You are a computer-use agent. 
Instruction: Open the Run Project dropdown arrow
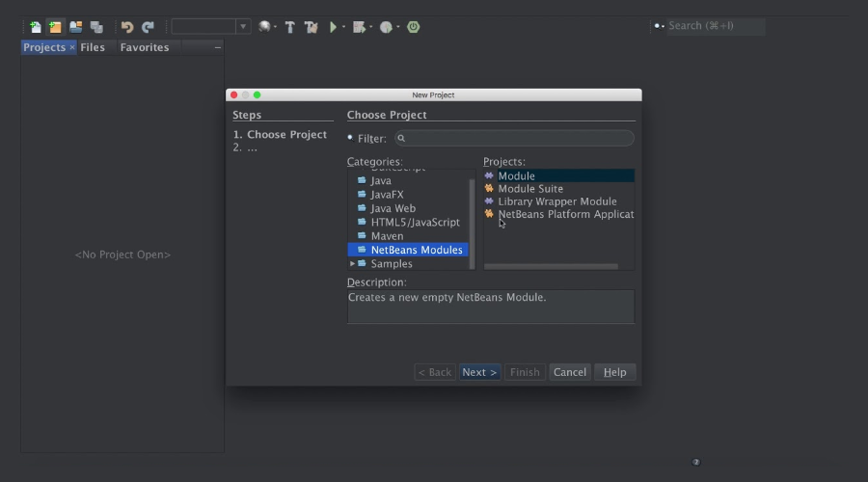point(343,27)
